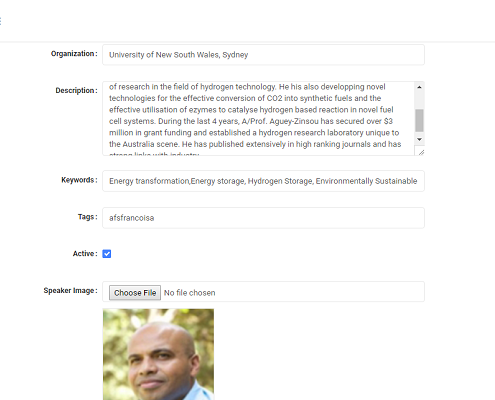Screen dimensions: 495x400
Task: Click the Description scrollbar thumb
Action: (x=419, y=121)
